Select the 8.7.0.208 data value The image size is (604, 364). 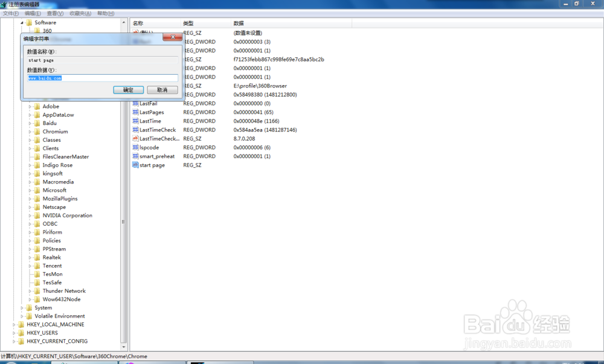click(x=244, y=138)
